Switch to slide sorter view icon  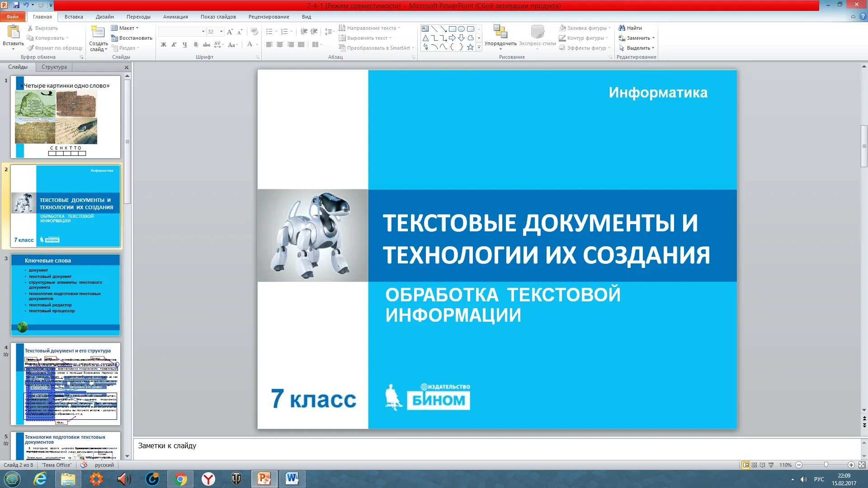(x=754, y=465)
